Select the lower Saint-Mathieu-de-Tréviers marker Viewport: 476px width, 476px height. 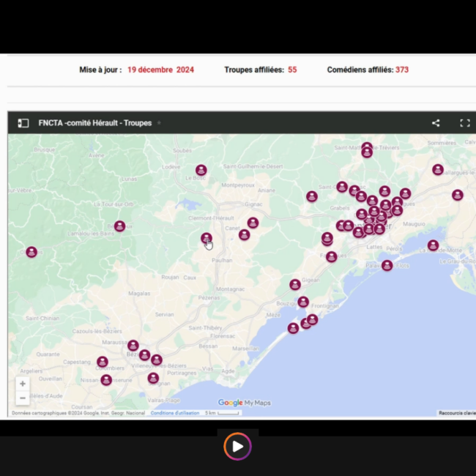point(367,152)
